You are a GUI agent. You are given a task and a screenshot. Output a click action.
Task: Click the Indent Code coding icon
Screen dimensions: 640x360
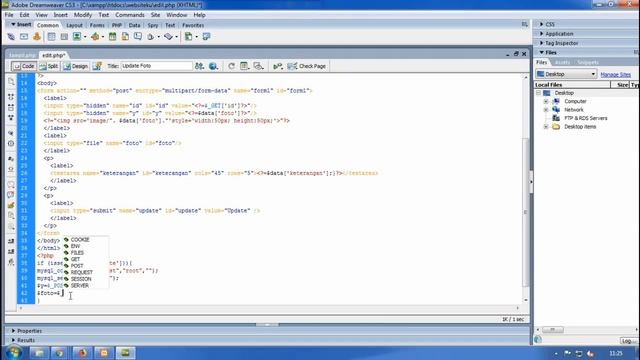(x=11, y=241)
